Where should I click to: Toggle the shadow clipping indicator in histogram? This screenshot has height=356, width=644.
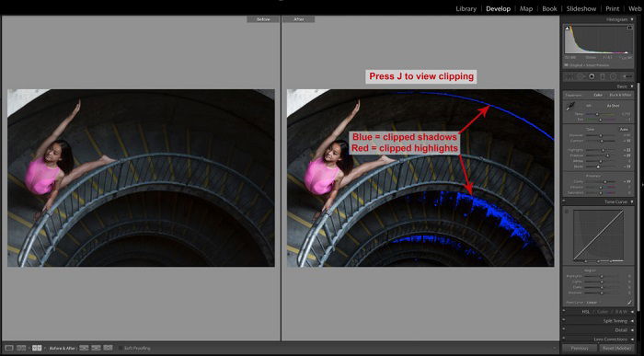pos(568,28)
